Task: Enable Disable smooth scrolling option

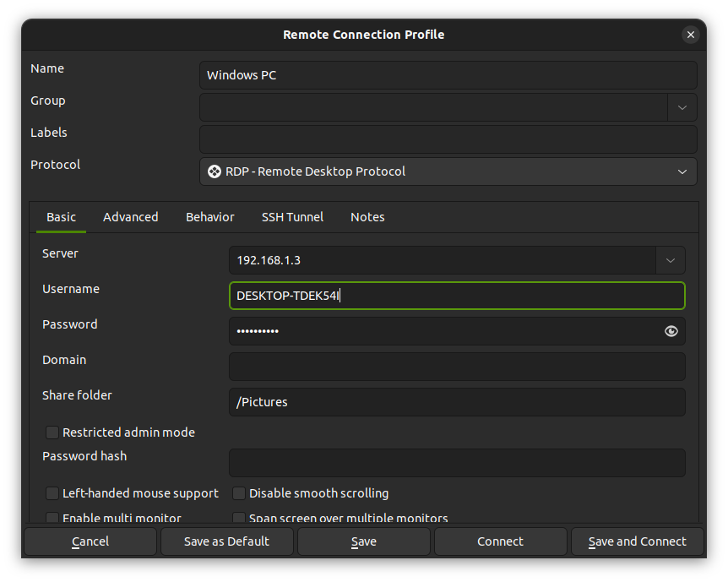Action: 238,493
